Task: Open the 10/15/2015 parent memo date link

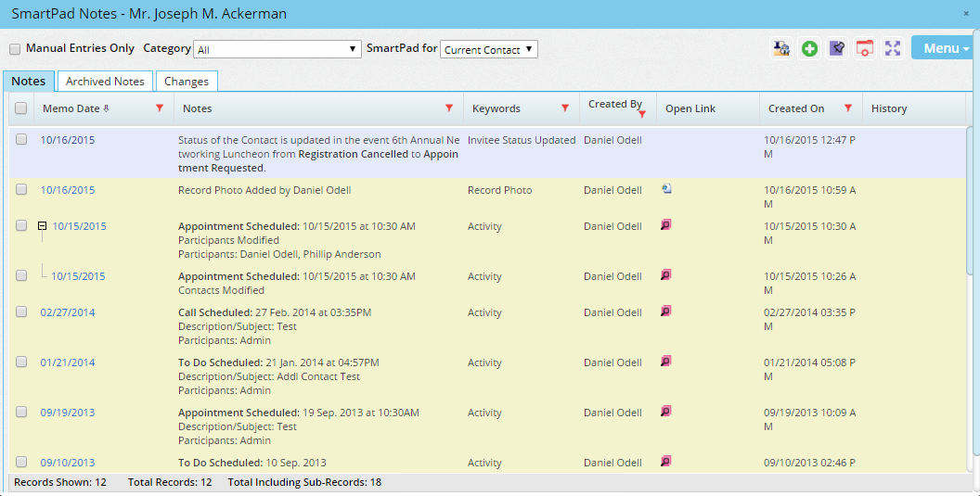Action: (x=80, y=226)
